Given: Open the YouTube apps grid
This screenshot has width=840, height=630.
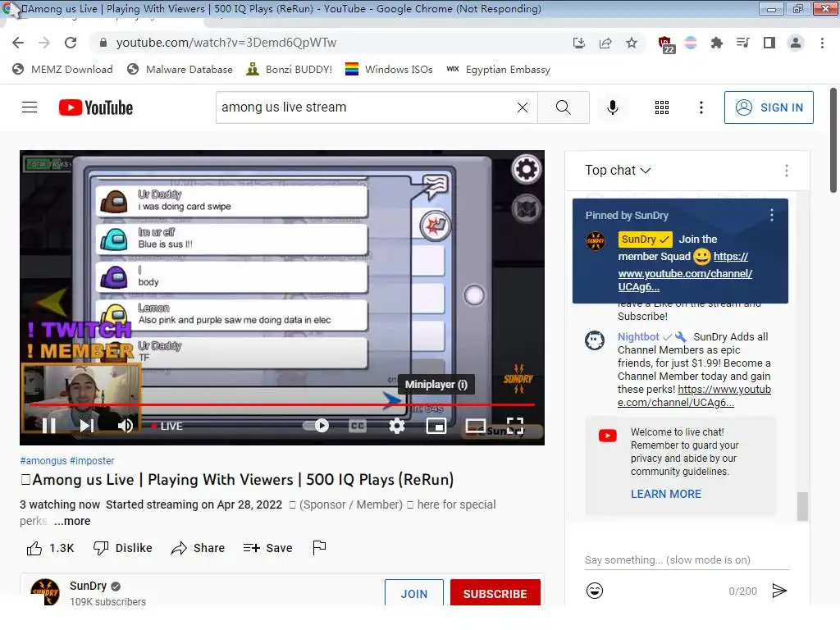Looking at the screenshot, I should point(662,107).
